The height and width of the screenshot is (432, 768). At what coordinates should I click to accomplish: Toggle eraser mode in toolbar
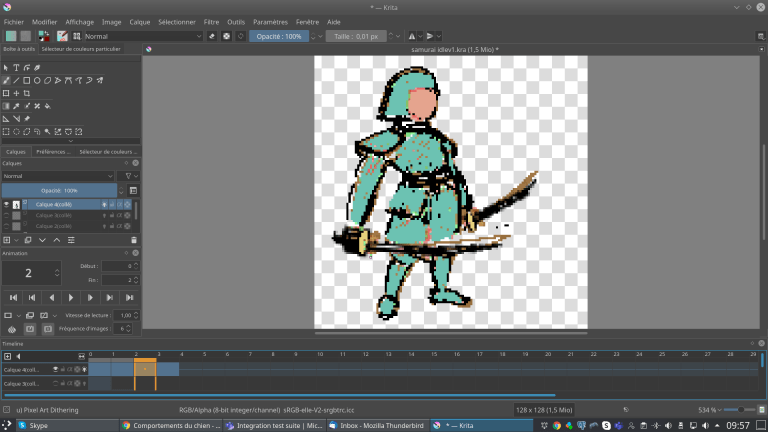(x=212, y=36)
